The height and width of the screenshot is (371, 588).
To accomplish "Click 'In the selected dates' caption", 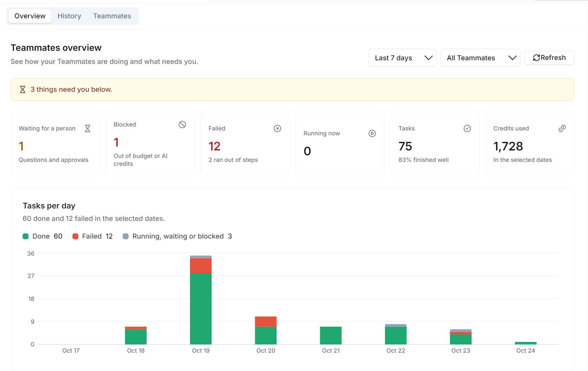I will coord(522,160).
